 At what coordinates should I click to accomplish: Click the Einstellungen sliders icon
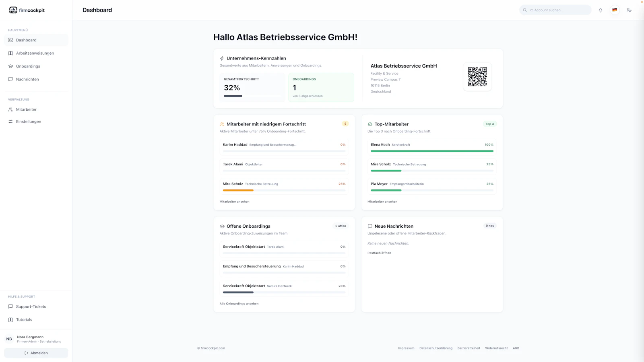click(x=10, y=121)
